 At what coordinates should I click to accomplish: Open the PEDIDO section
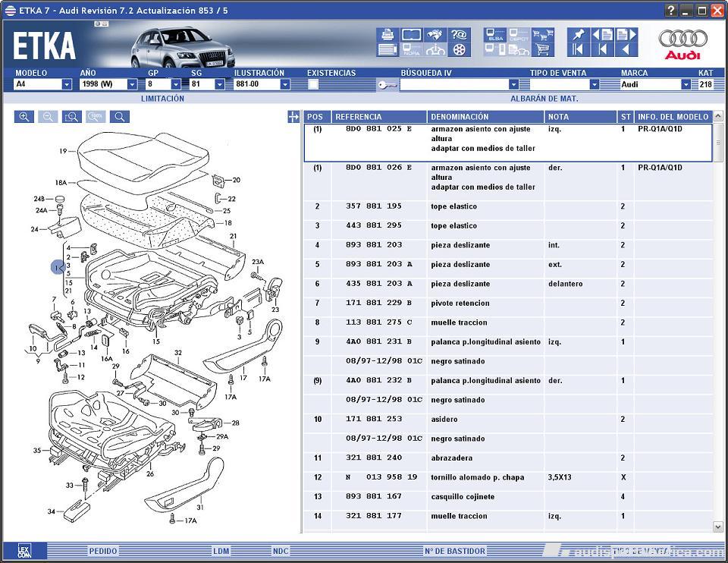[103, 551]
